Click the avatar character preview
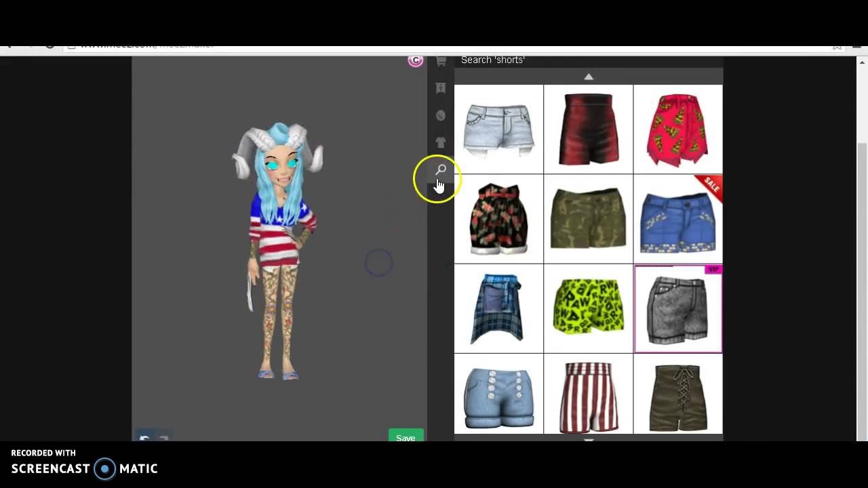 [278, 251]
